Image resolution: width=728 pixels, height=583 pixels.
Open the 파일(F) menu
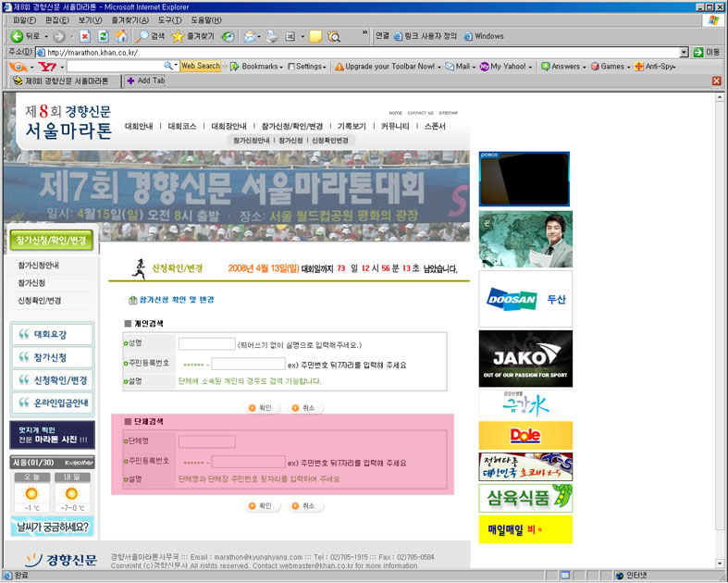pos(24,19)
